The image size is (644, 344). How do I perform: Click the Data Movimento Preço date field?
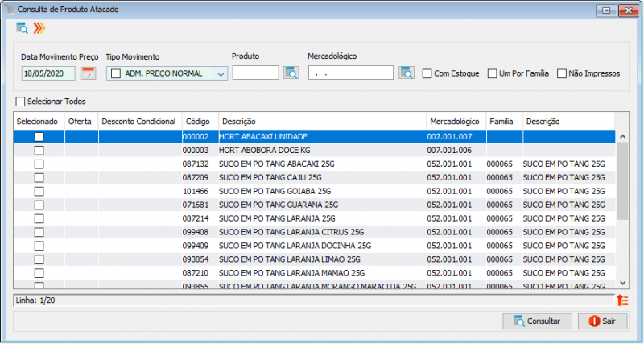tap(48, 73)
